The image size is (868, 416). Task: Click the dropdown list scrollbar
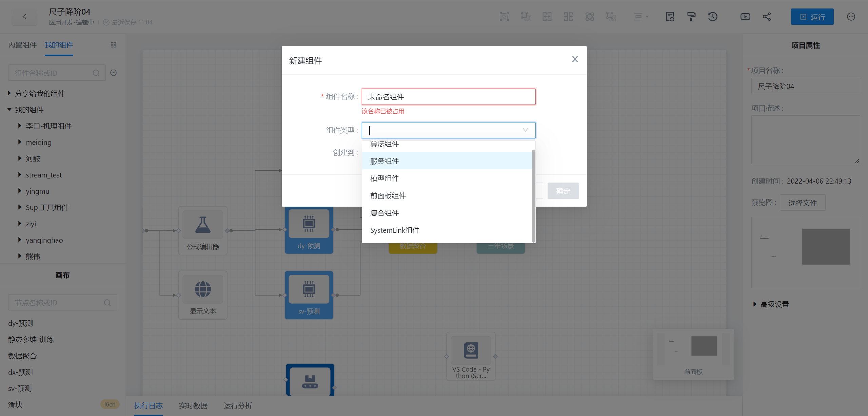pos(533,196)
